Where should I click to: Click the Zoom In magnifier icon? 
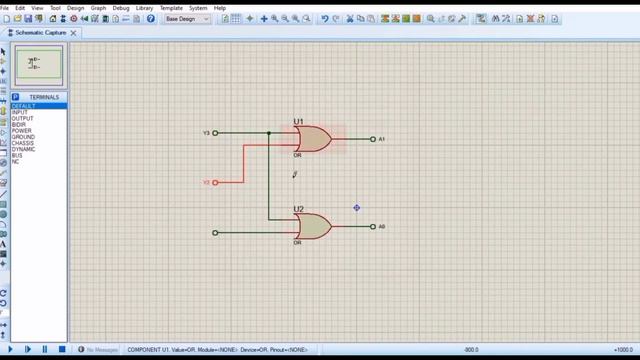coord(274,19)
